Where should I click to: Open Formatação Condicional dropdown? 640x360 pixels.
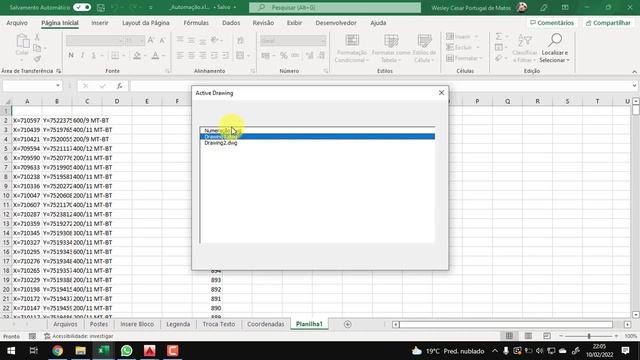pyautogui.click(x=351, y=48)
